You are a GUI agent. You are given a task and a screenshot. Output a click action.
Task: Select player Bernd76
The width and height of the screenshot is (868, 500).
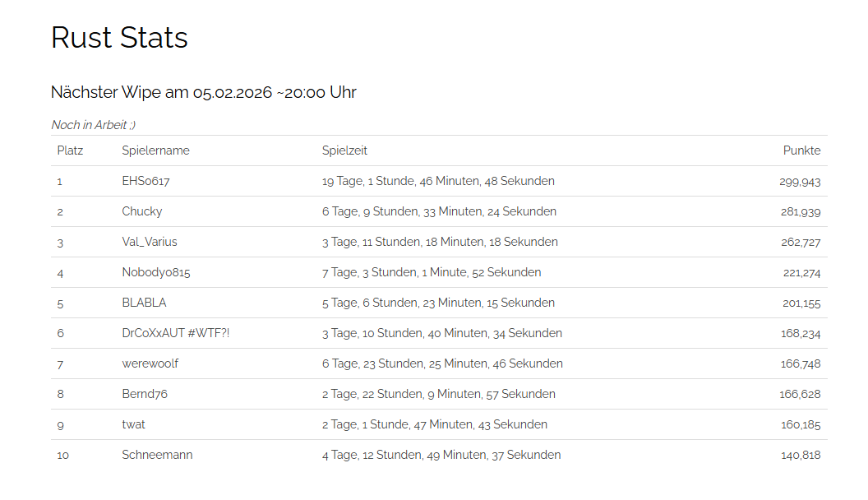145,394
